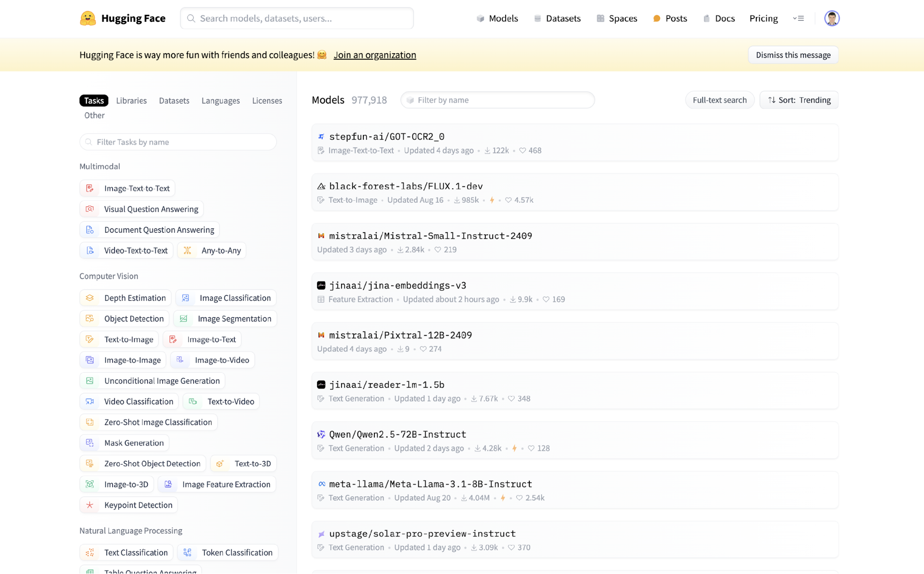
Task: Open the Pricing page
Action: (764, 19)
